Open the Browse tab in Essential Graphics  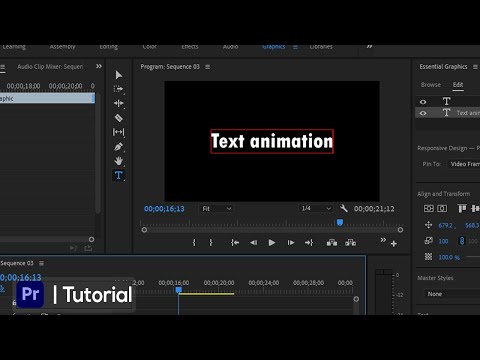(x=431, y=85)
